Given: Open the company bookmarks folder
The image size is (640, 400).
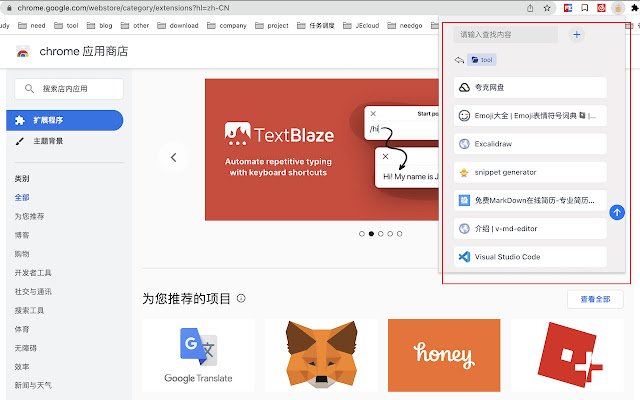Looking at the screenshot, I should (227, 25).
